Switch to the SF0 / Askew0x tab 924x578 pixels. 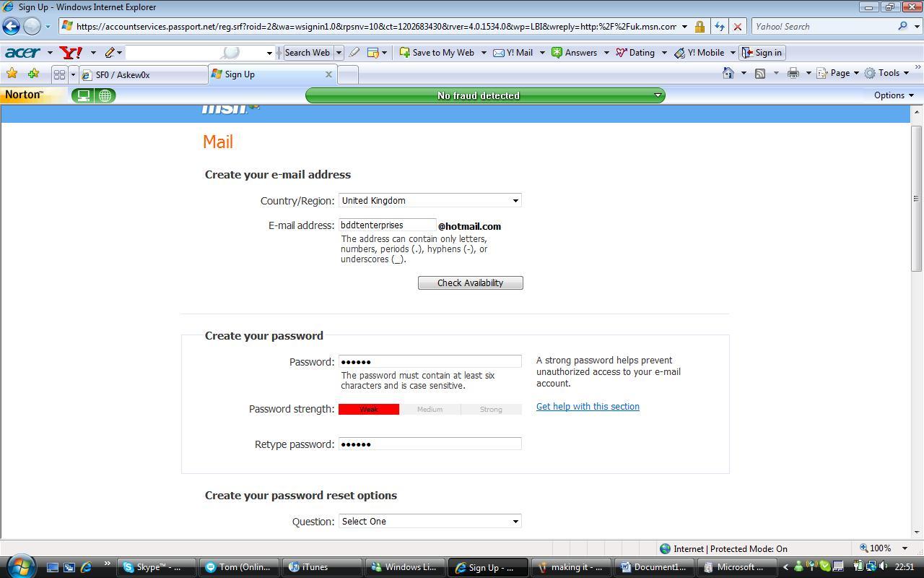coord(143,74)
